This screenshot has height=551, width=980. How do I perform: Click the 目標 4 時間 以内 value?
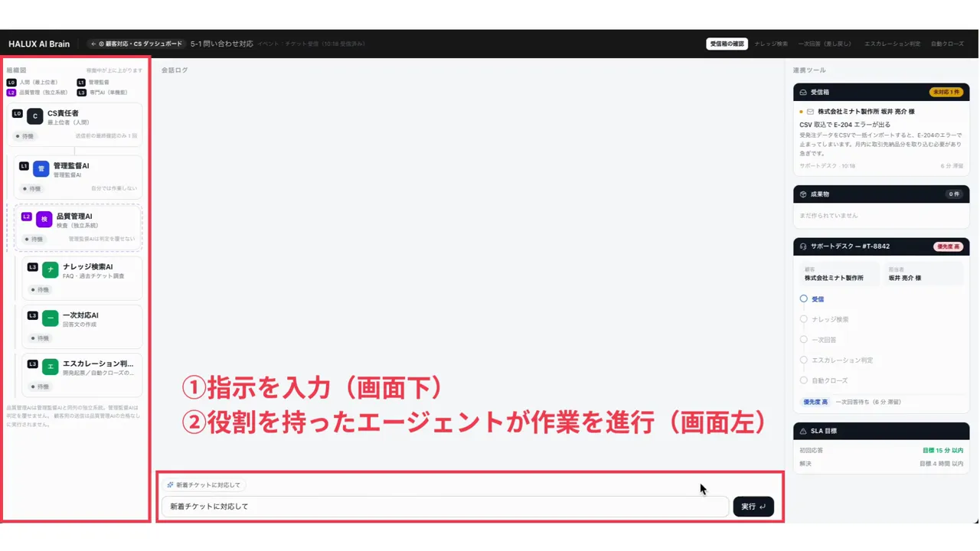941,464
